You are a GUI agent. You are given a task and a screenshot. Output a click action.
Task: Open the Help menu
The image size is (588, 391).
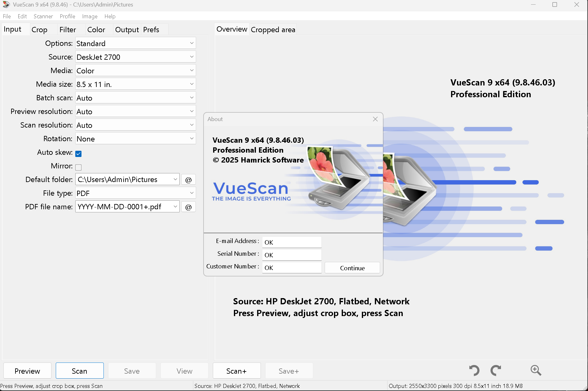pyautogui.click(x=110, y=16)
